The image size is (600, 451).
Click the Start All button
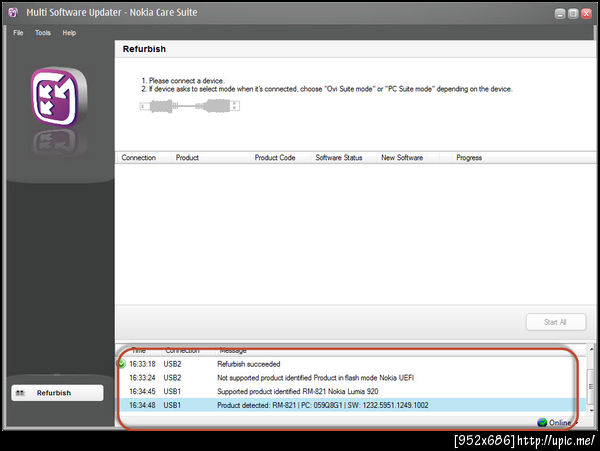556,322
